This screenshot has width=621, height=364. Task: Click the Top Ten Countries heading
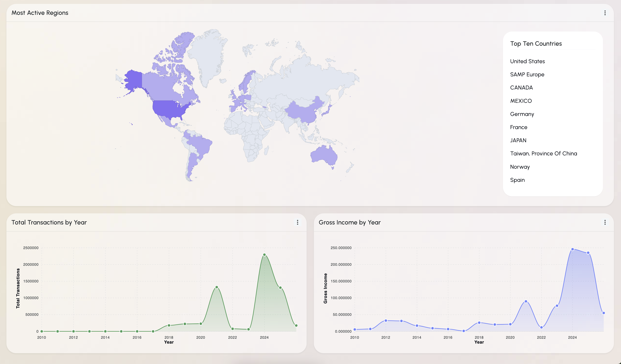pos(536,44)
